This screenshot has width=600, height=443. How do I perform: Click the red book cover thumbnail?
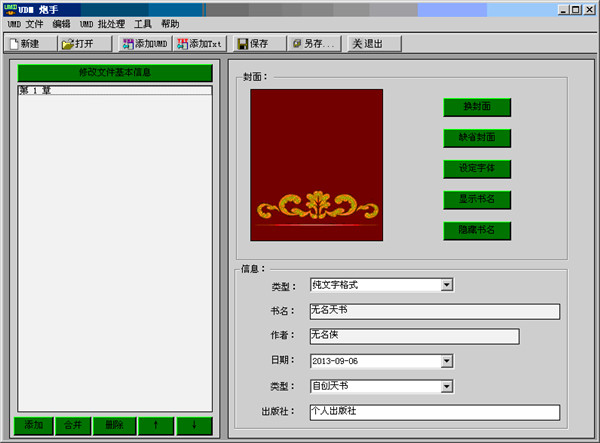pos(316,165)
